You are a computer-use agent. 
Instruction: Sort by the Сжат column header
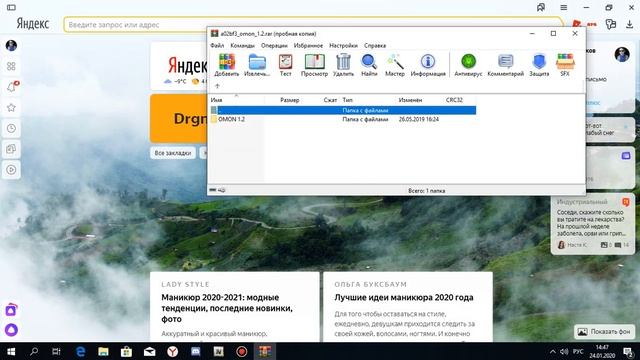coord(330,100)
